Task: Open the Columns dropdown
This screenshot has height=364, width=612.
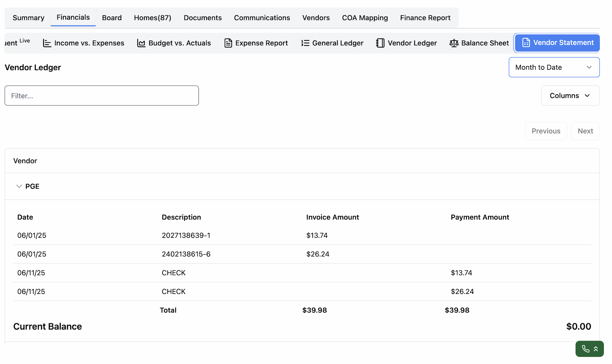Action: (570, 96)
